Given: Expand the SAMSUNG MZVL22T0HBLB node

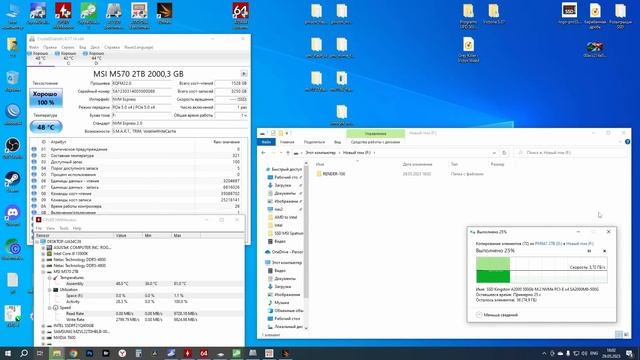Looking at the screenshot, I should (x=43, y=332).
